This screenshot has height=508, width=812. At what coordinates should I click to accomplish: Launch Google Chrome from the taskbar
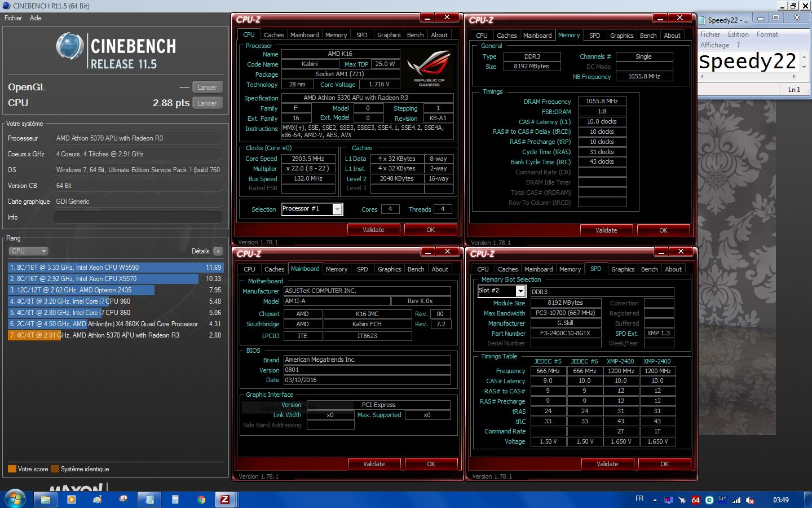click(201, 500)
